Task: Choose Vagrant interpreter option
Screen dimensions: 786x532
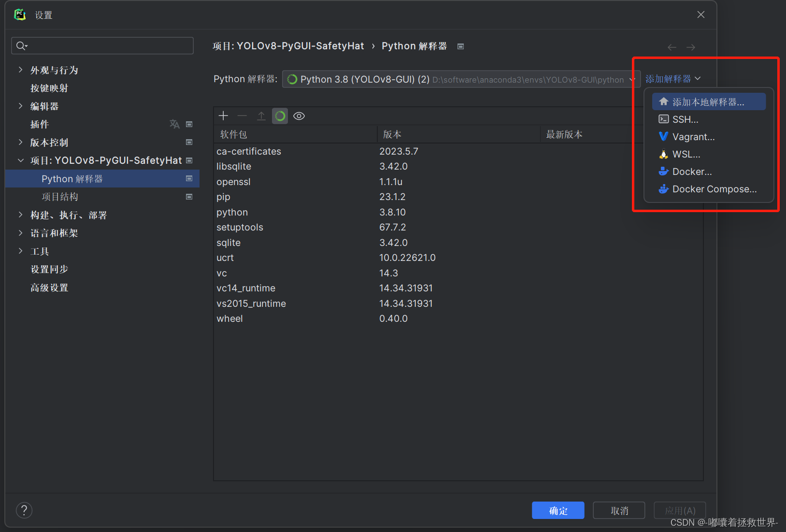Action: tap(709, 137)
